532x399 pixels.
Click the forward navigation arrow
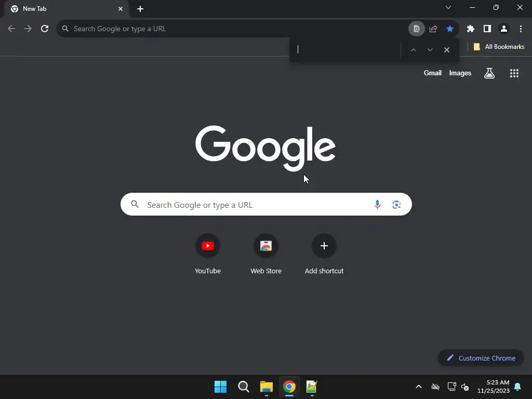click(28, 29)
